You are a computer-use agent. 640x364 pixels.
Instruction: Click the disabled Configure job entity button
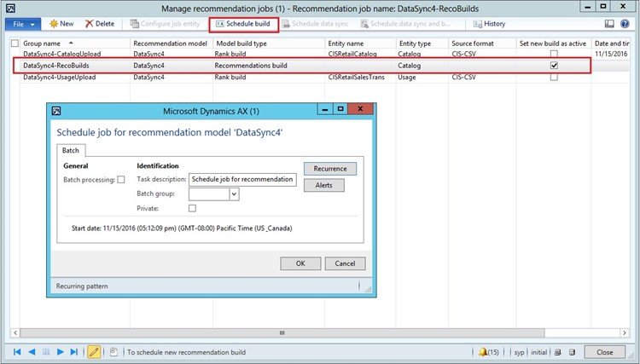pos(165,24)
